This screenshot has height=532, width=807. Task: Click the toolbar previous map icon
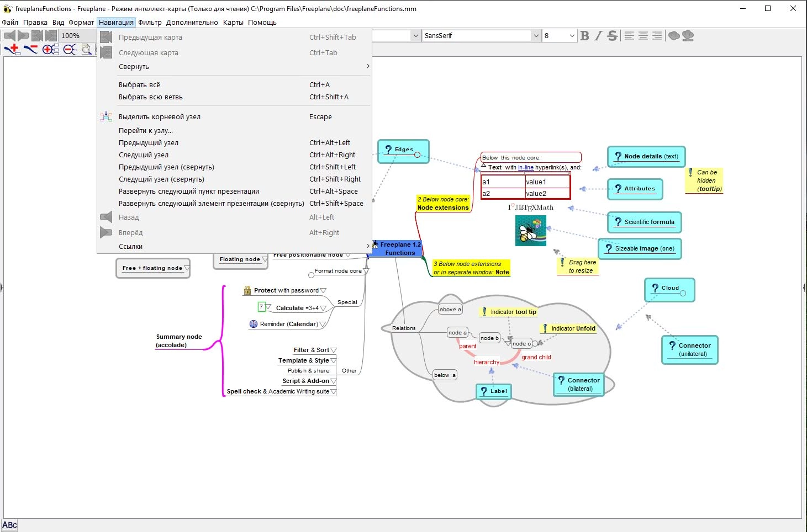37,36
